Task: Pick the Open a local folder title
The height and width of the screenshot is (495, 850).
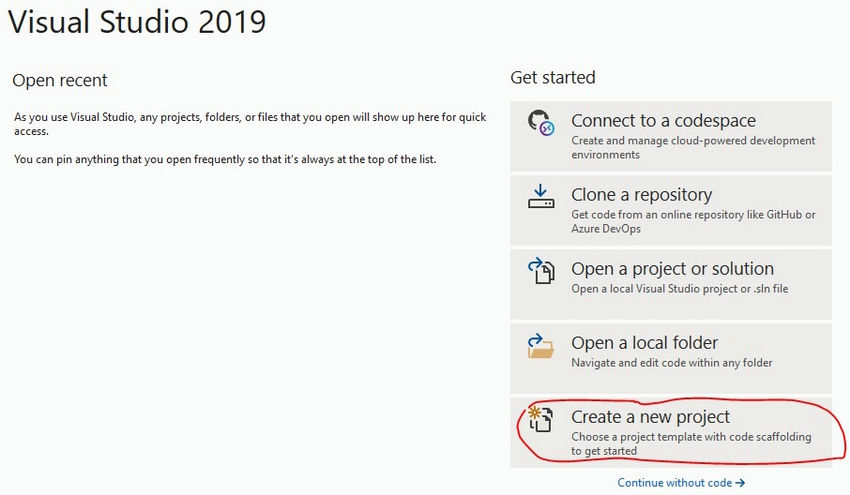Action: 644,343
